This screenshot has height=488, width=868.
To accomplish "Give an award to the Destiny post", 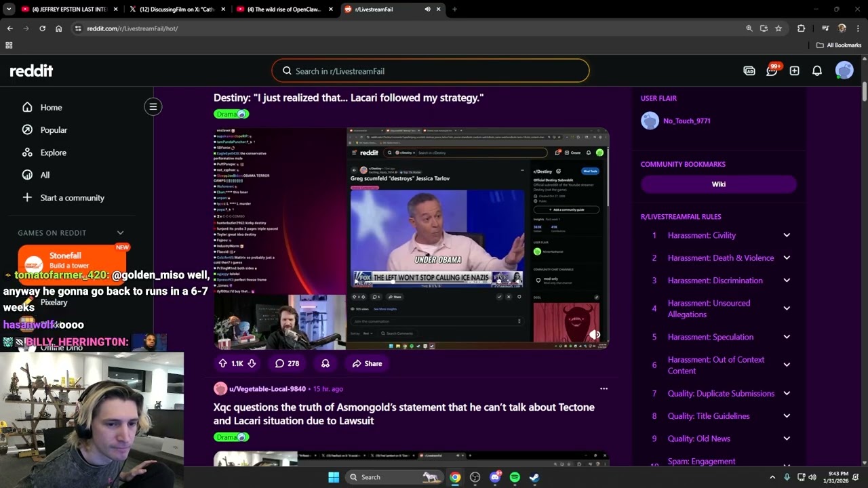I will [325, 364].
